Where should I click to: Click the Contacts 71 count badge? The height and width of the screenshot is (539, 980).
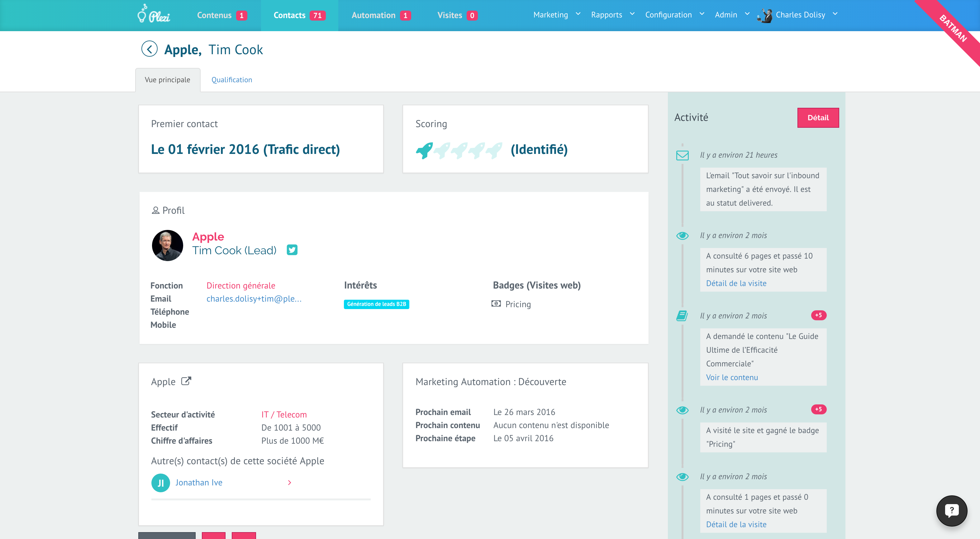point(317,16)
